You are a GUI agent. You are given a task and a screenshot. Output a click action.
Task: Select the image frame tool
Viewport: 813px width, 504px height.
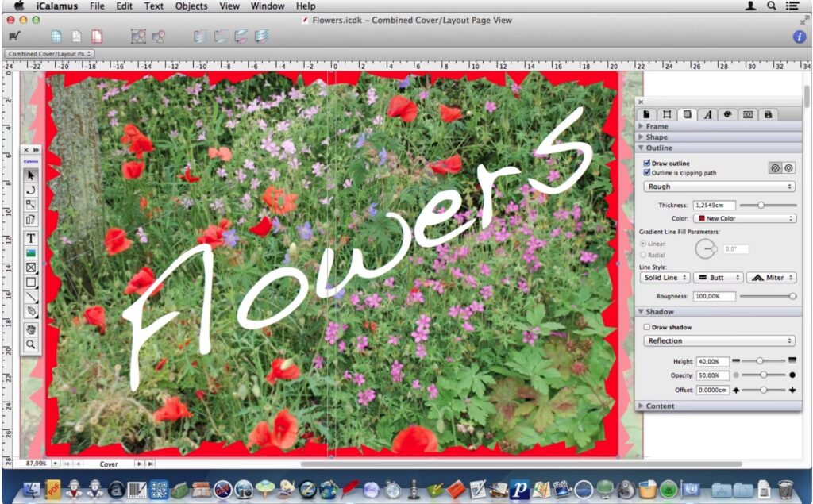tap(31, 254)
